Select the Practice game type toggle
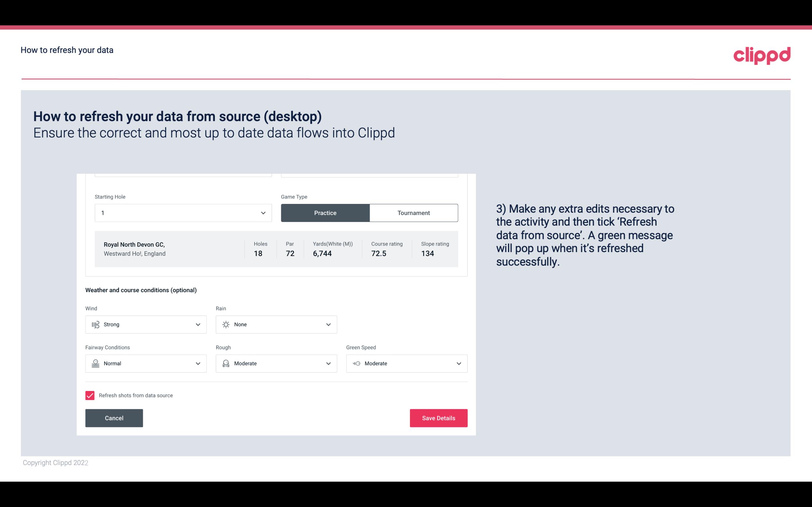Screen dimensions: 812x507 [325, 213]
